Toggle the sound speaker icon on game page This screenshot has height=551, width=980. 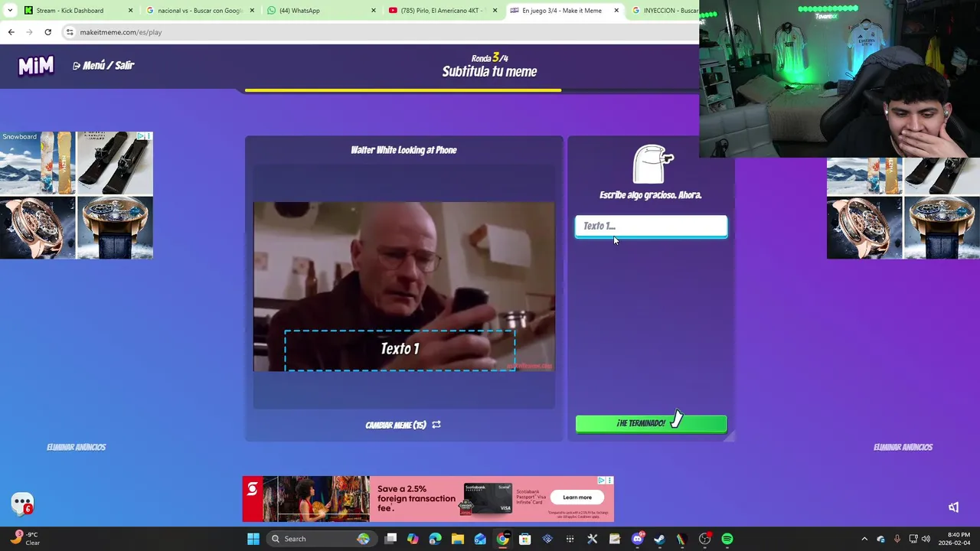pos(953,507)
